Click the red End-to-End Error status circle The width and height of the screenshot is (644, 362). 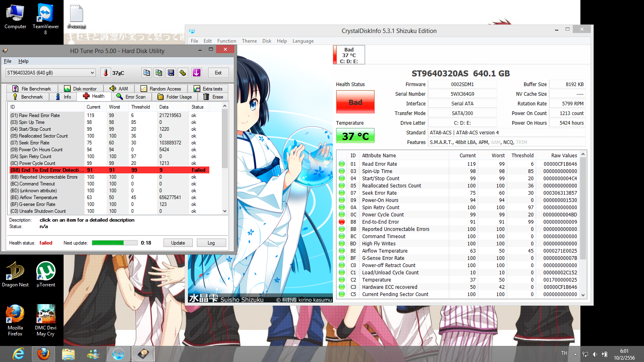pyautogui.click(x=342, y=222)
